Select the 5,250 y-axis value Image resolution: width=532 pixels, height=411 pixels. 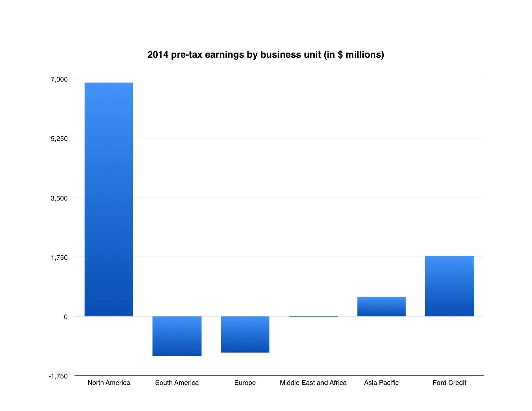coord(59,139)
